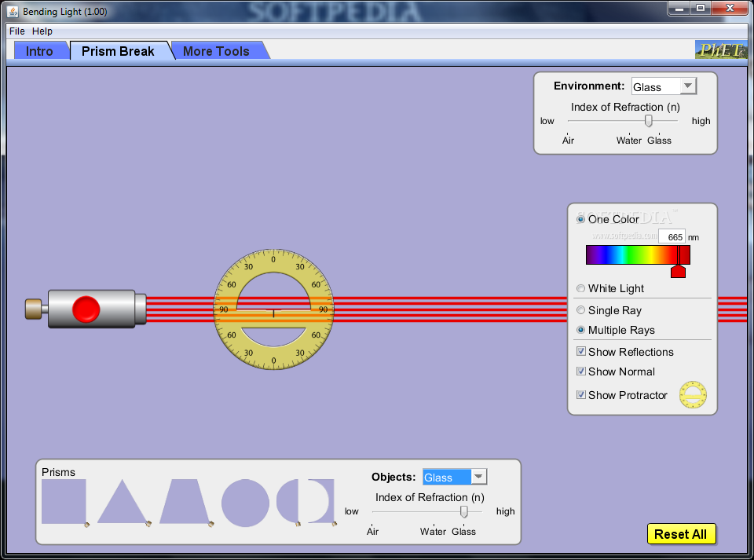Open the Environment material dropdown
754x560 pixels.
point(664,86)
